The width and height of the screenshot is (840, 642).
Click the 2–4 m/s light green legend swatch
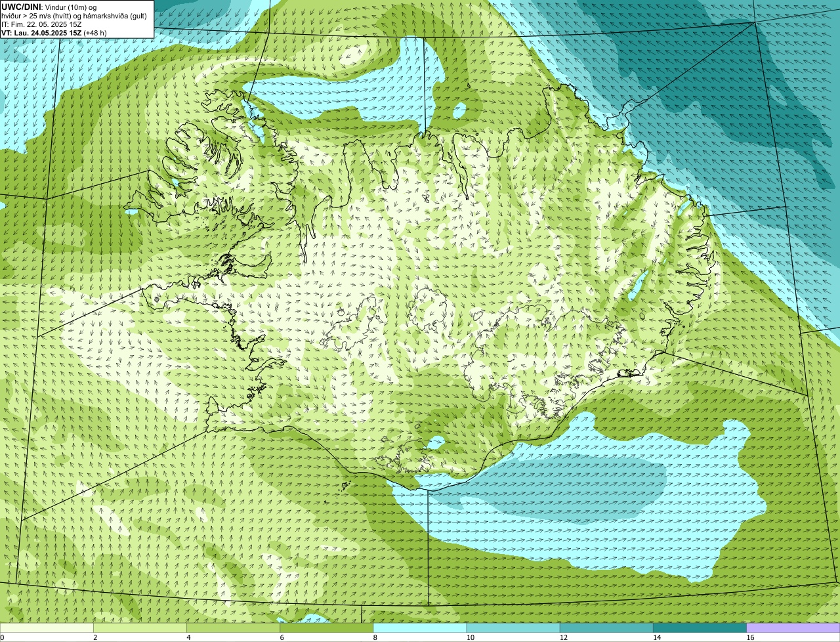point(140,628)
